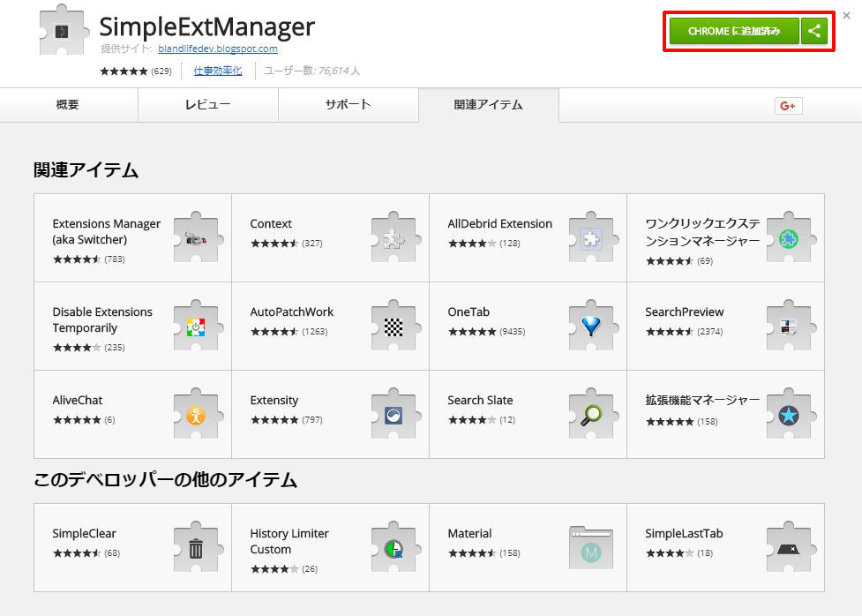Open the SimpleLastTab extension title
The height and width of the screenshot is (616, 862).
(x=684, y=534)
